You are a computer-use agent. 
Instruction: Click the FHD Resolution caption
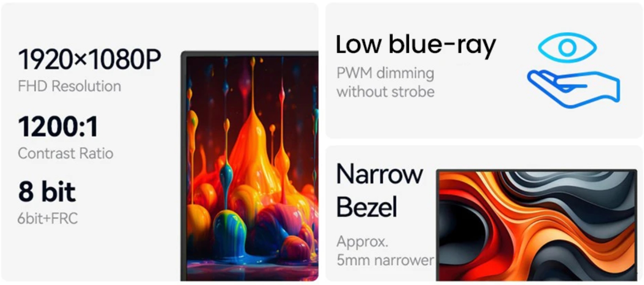pyautogui.click(x=70, y=86)
